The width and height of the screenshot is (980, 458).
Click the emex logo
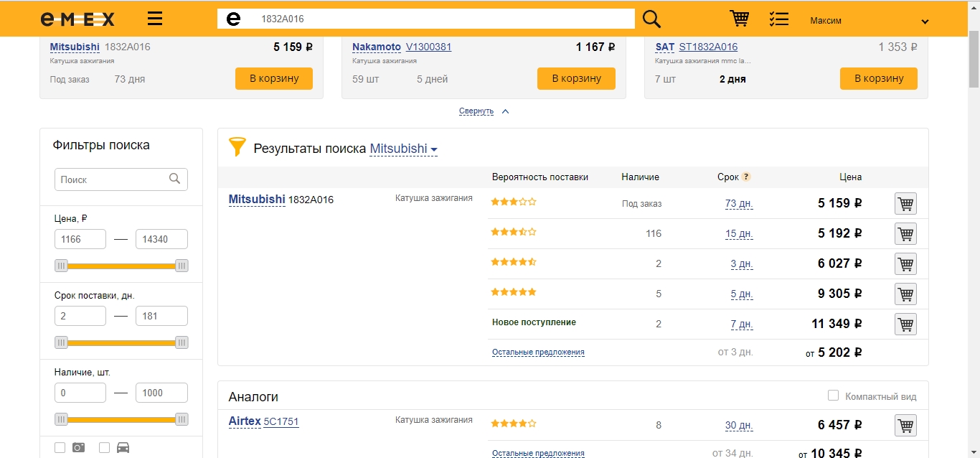[77, 19]
